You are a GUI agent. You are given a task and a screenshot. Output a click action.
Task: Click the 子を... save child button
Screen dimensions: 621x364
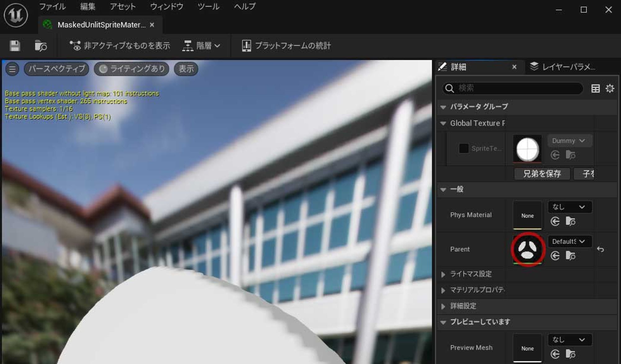(x=584, y=174)
